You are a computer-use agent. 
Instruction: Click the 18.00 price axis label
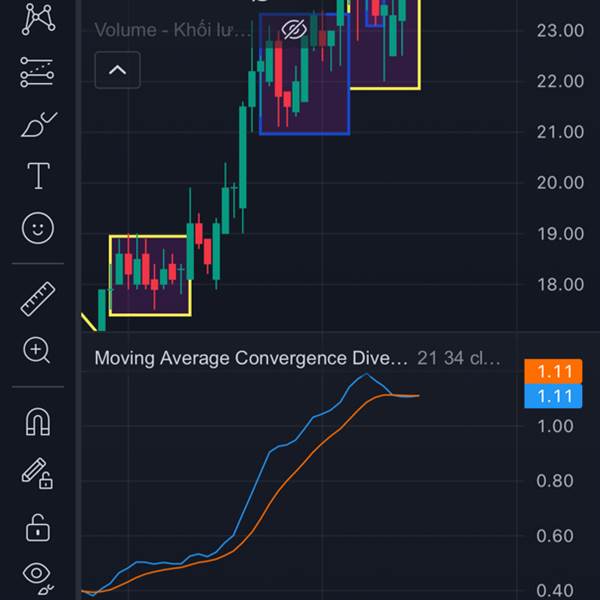coord(560,284)
